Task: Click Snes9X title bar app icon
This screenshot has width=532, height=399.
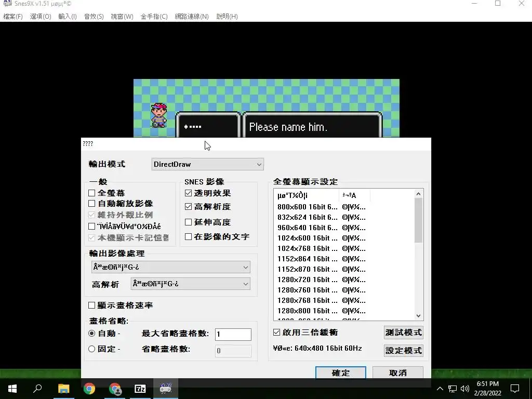Action: click(7, 4)
